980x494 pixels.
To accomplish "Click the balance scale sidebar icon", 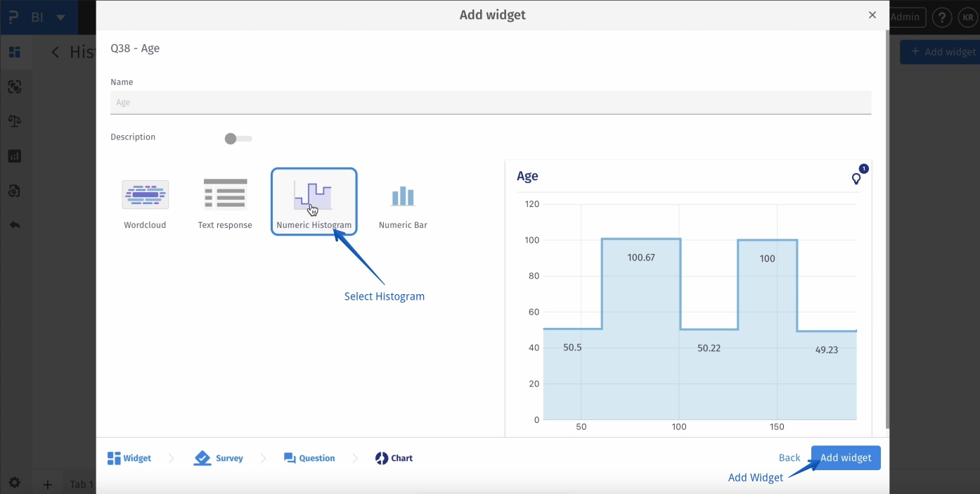I will tap(15, 121).
